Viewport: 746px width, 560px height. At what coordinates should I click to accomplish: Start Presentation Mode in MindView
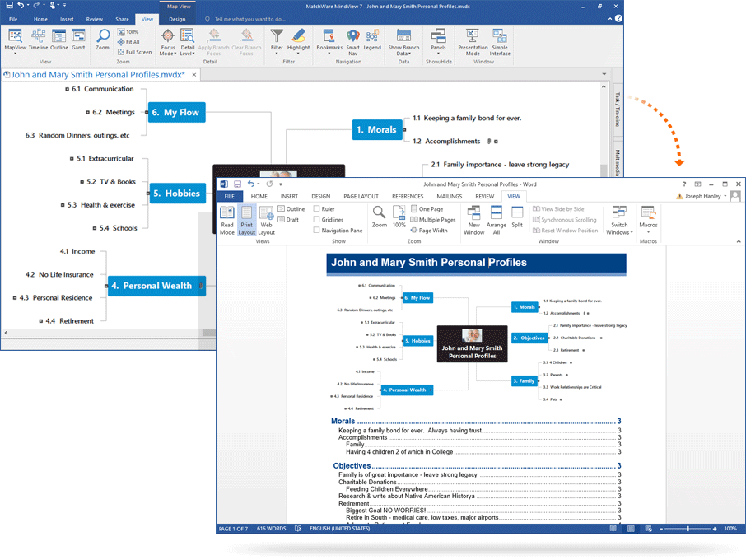pos(473,42)
